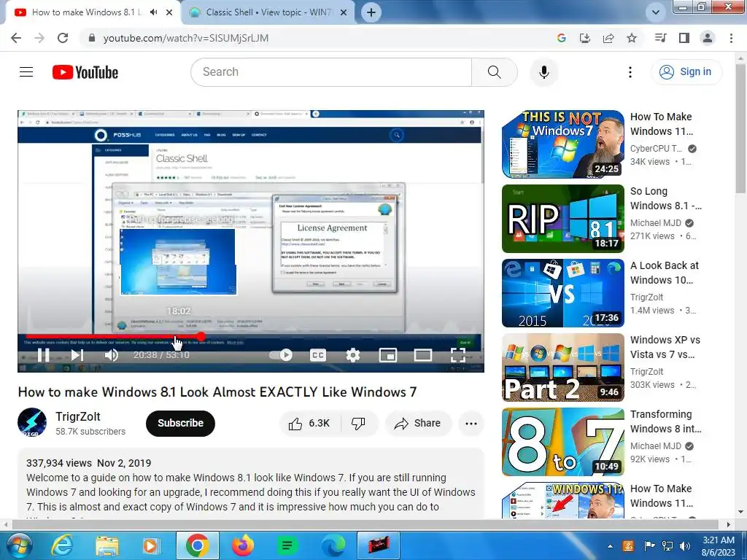Image resolution: width=747 pixels, height=560 pixels.
Task: Open the media controls icon
Action: coord(660,38)
